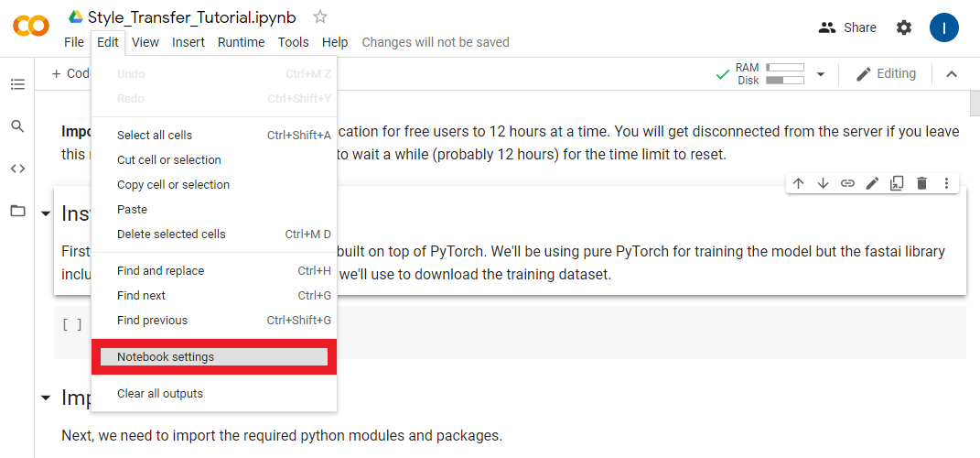
Task: Open the Editing mode dropdown
Action: 886,74
